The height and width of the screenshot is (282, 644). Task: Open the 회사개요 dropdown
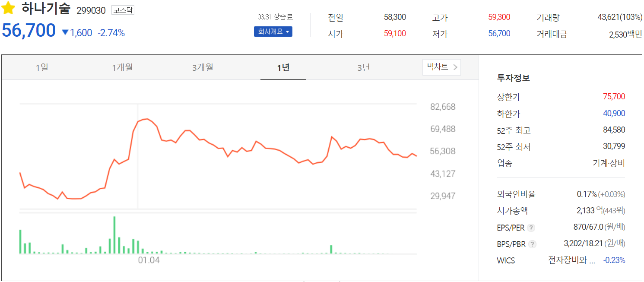[x=273, y=32]
